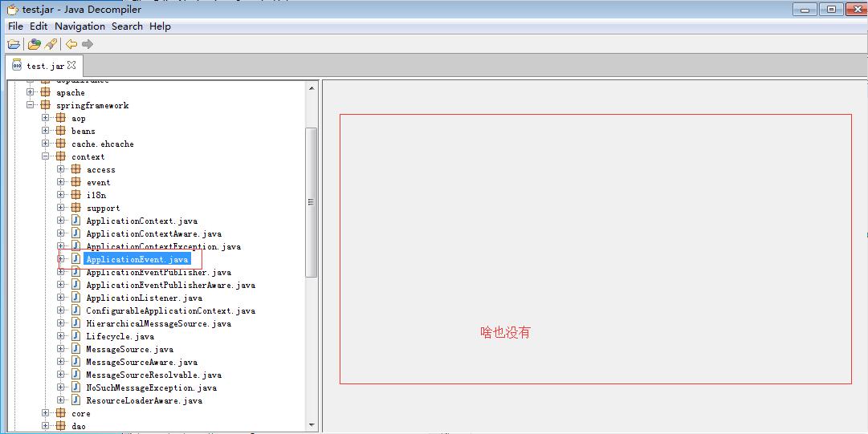The height and width of the screenshot is (434, 868).
Task: Expand the access package node
Action: [61, 169]
